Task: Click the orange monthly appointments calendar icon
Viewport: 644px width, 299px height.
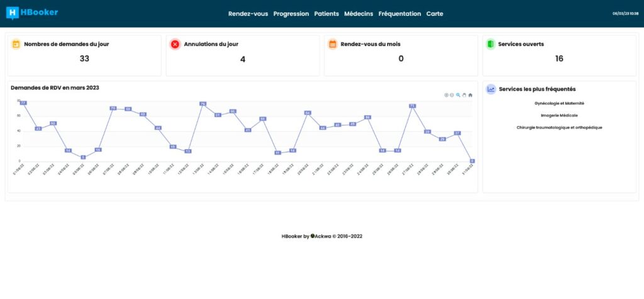Action: 333,44
